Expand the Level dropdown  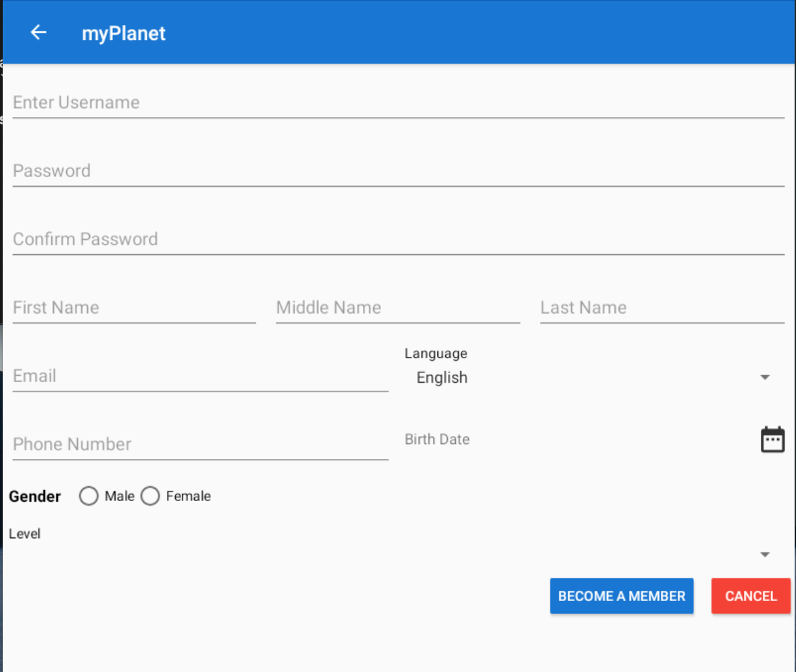(764, 553)
